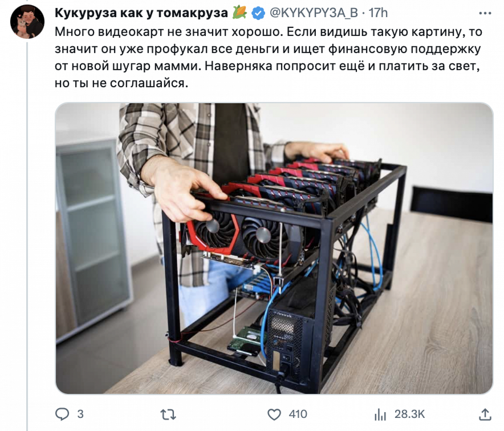Image resolution: width=504 pixels, height=431 pixels.
Task: Open the three-dot more options menu
Action: click(485, 13)
